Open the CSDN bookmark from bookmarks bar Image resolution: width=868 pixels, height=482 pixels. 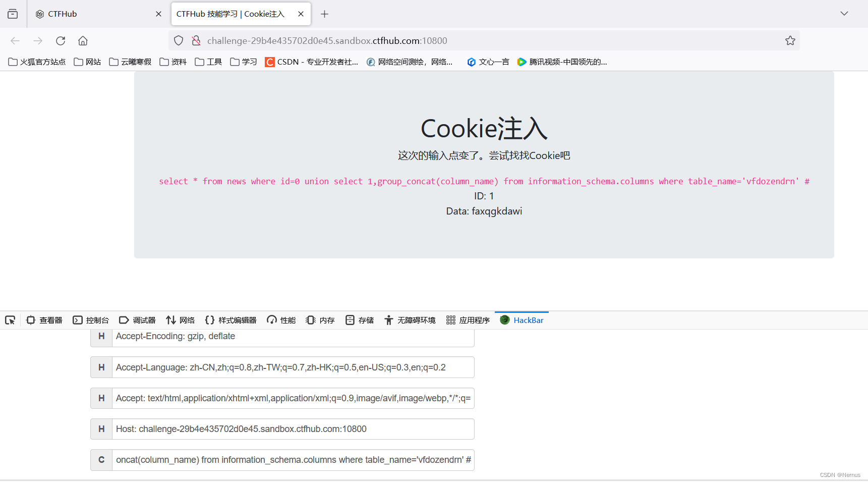click(x=311, y=62)
